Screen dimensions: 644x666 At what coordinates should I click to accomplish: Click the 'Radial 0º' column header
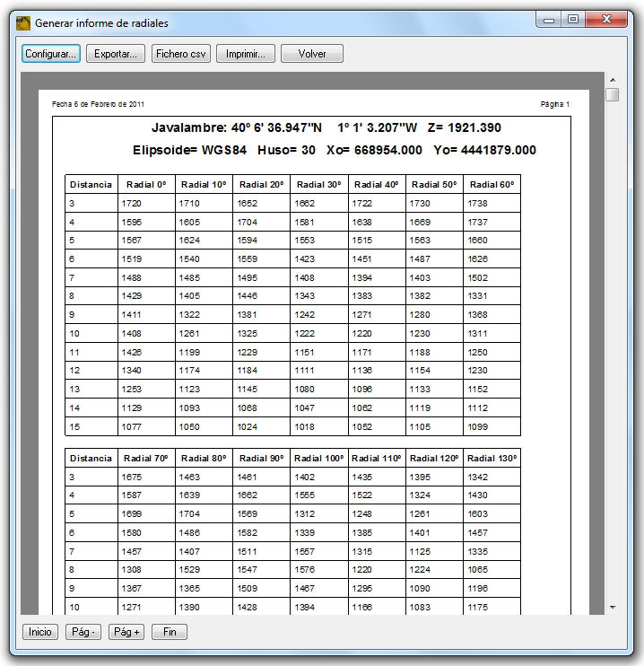146,184
